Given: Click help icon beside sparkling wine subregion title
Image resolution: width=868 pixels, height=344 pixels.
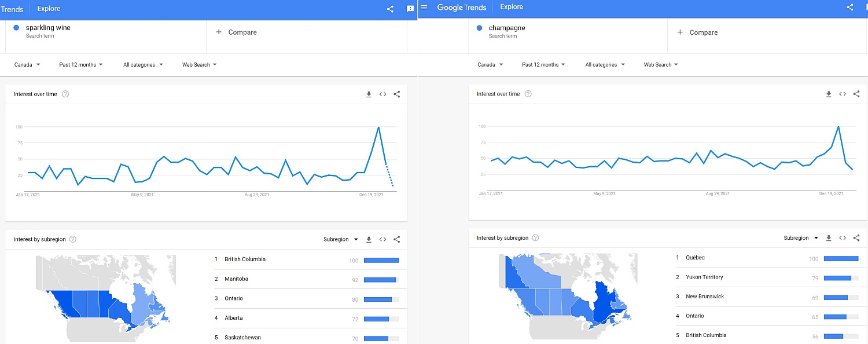Looking at the screenshot, I should pyautogui.click(x=73, y=239).
